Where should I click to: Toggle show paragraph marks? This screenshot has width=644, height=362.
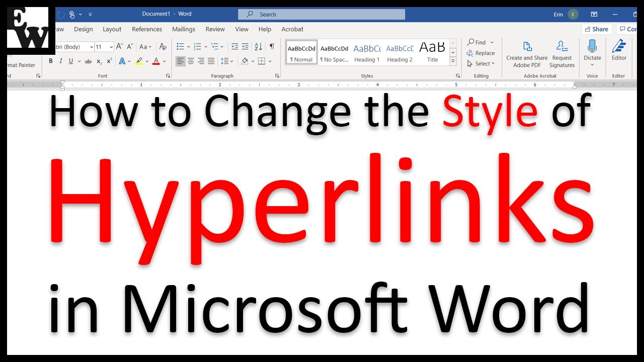tap(272, 47)
